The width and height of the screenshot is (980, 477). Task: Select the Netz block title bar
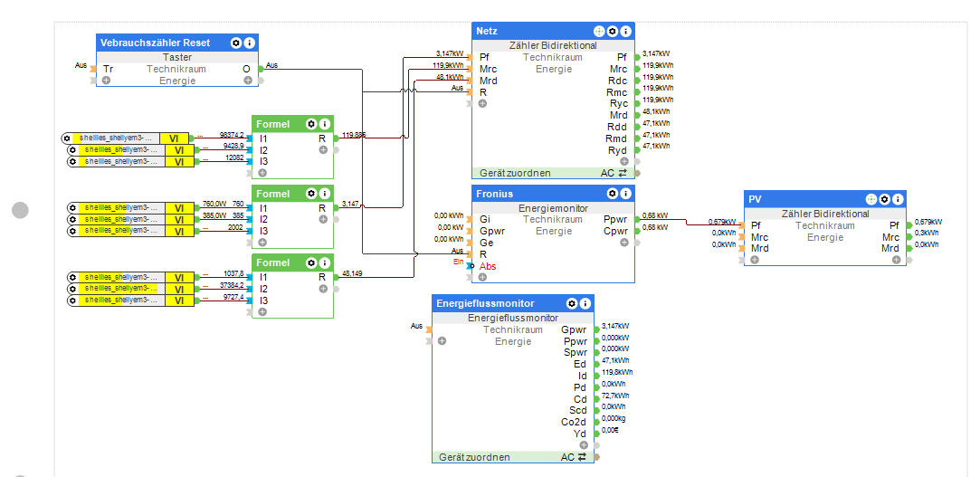(553, 31)
